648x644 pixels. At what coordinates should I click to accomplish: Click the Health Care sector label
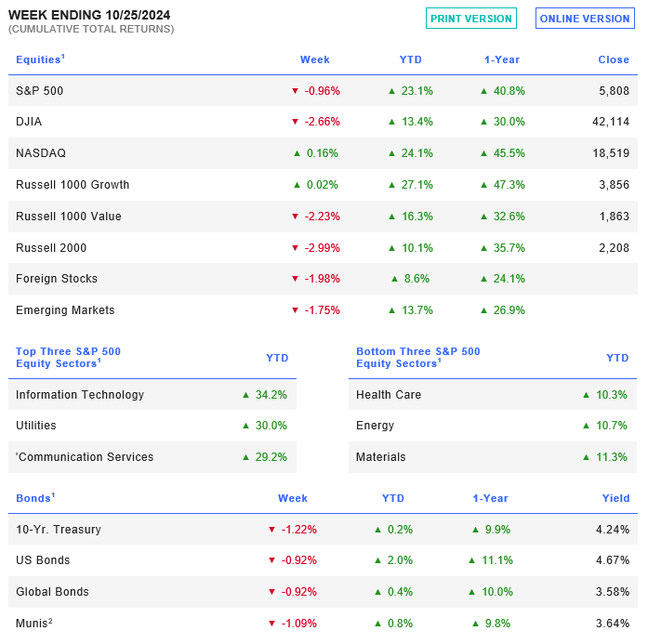pos(389,395)
